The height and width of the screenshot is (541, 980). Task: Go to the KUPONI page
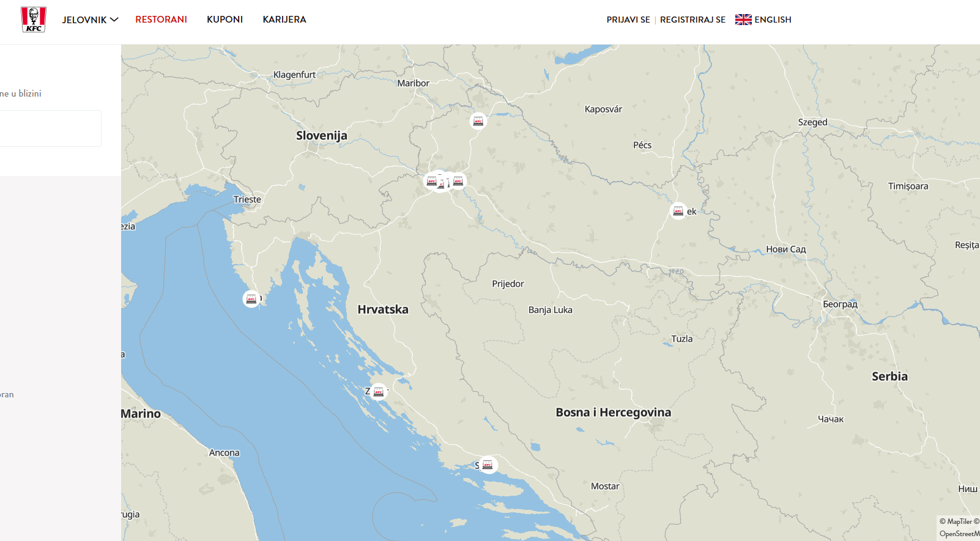[225, 20]
